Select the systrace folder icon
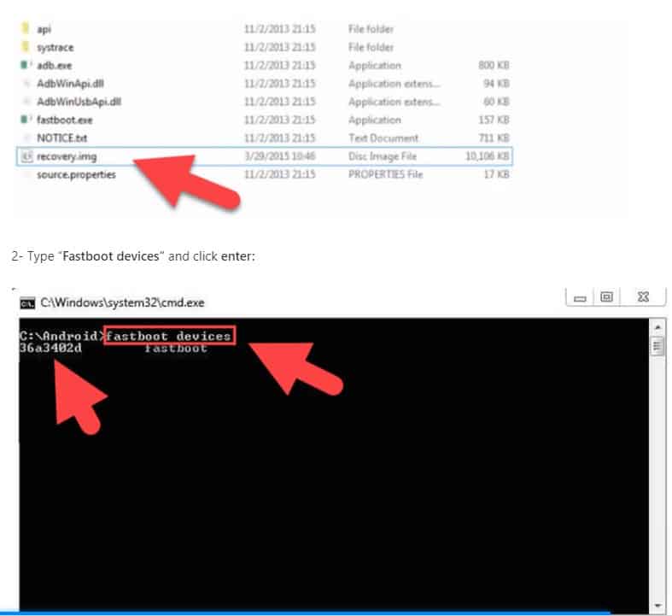This screenshot has width=672, height=616. coord(26,47)
